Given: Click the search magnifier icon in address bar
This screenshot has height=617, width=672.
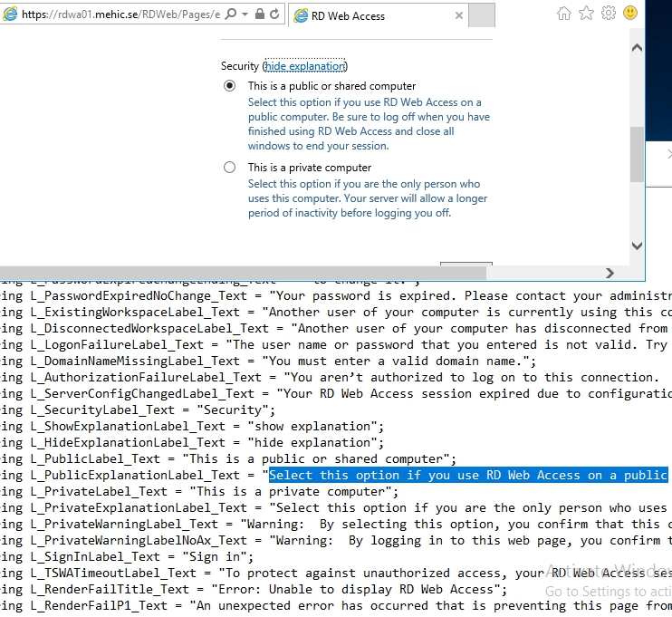Looking at the screenshot, I should (x=230, y=15).
